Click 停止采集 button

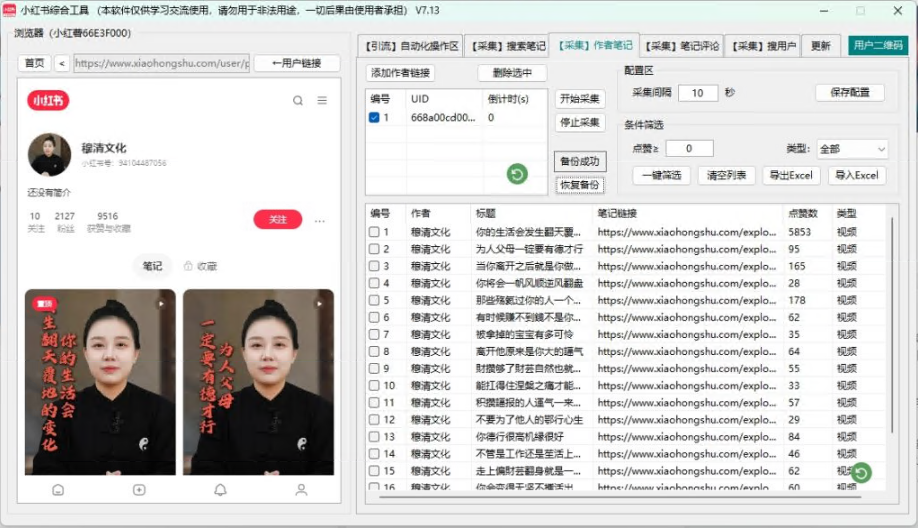pos(580,122)
